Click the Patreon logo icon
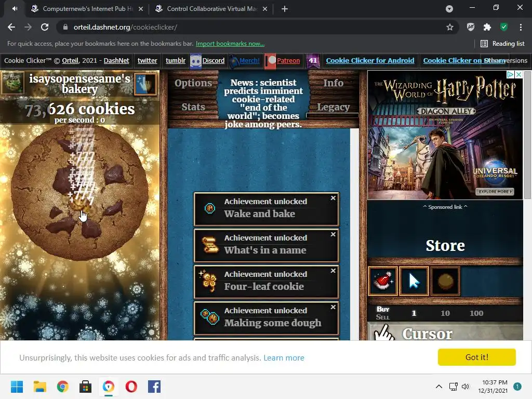This screenshot has width=532, height=399. coord(270,61)
